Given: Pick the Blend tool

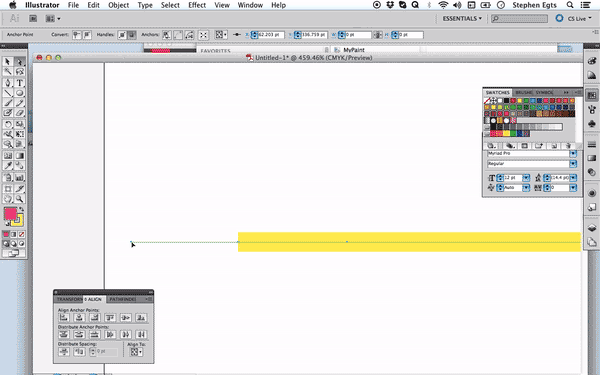Looking at the screenshot, I should tap(20, 166).
